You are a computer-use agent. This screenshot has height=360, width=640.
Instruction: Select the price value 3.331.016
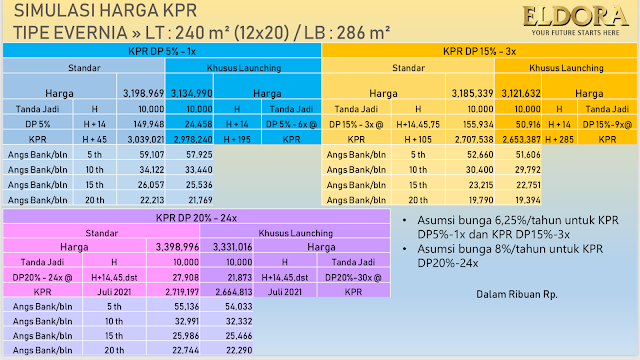tap(233, 247)
